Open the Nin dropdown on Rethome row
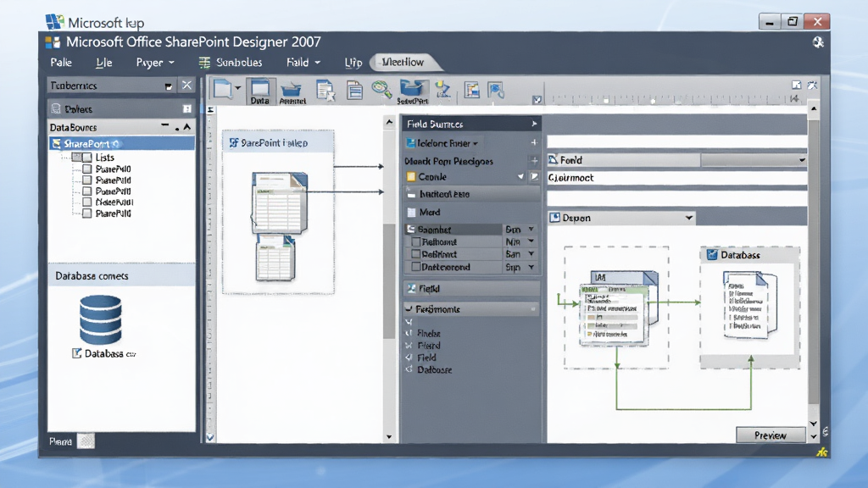Screen dimensions: 868x488 531,241
